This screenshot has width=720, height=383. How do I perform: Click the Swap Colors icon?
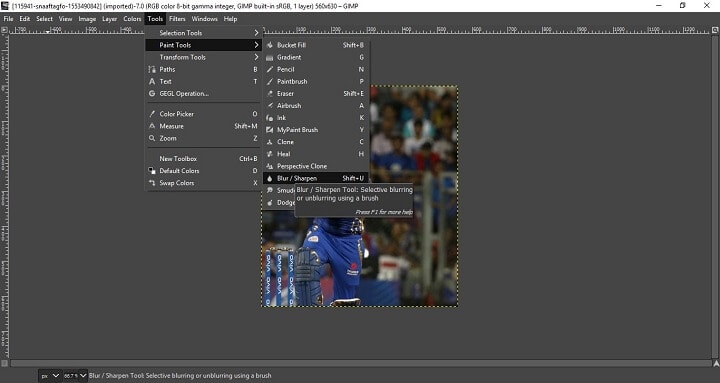(152, 183)
